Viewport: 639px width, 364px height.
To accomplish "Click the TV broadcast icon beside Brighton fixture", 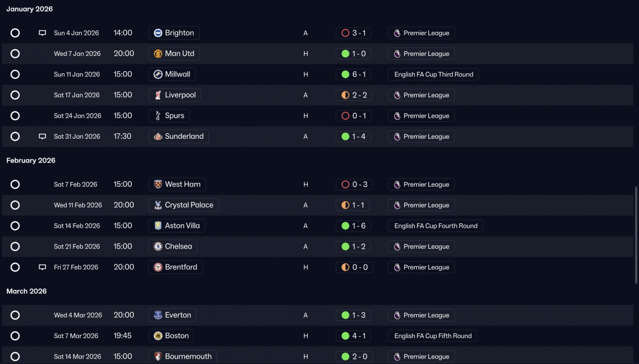I will point(42,33).
